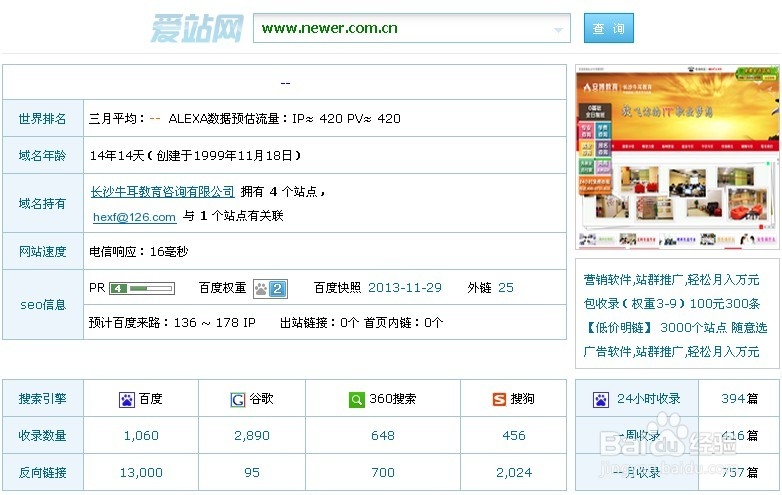The width and height of the screenshot is (782, 495).
Task: Click the 外链 count 25
Action: (x=505, y=288)
